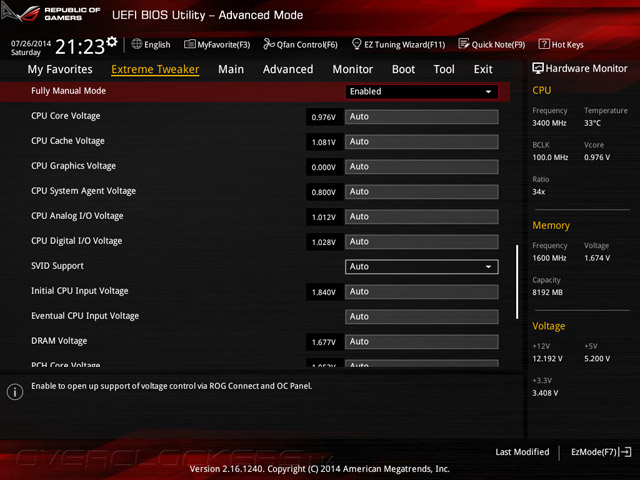This screenshot has height=480, width=640.
Task: Click the 0.000V graphics voltage reading
Action: [324, 167]
